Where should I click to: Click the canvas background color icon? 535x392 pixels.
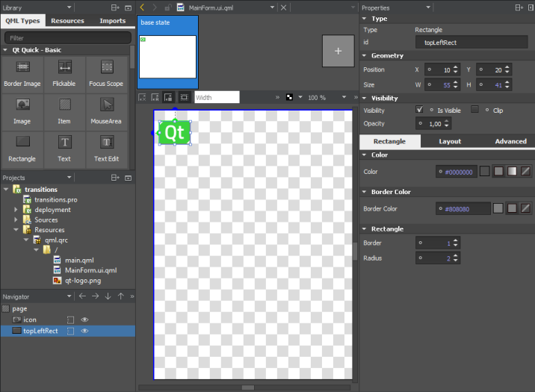289,98
